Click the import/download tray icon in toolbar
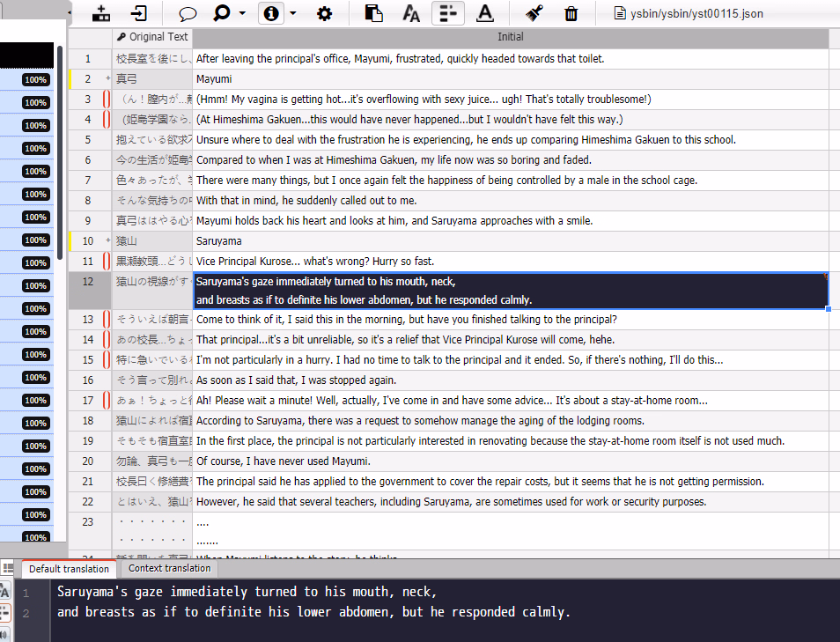 tap(101, 13)
